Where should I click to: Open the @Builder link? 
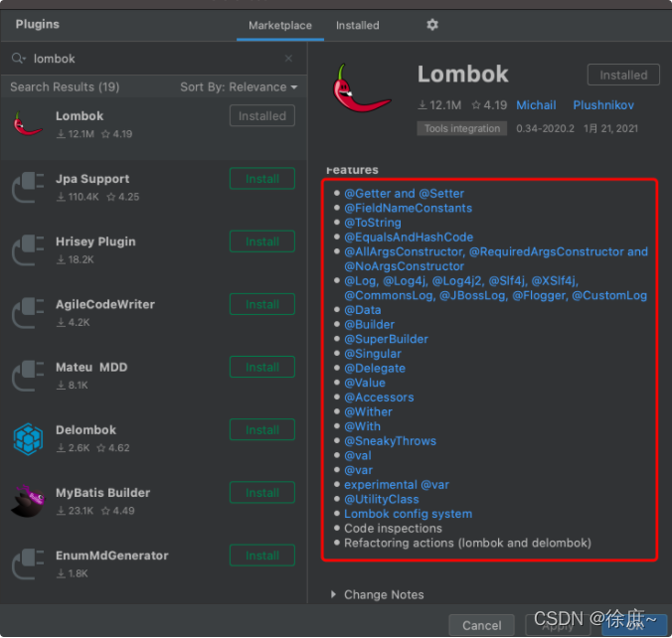pos(369,324)
